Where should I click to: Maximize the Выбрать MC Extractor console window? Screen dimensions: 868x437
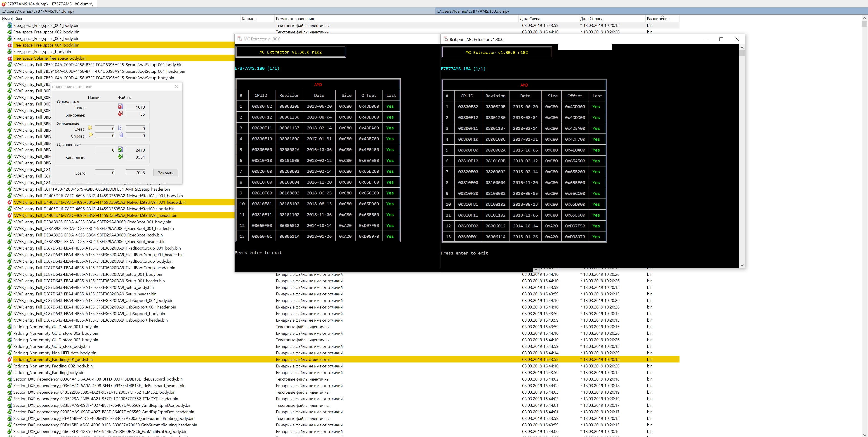point(721,39)
